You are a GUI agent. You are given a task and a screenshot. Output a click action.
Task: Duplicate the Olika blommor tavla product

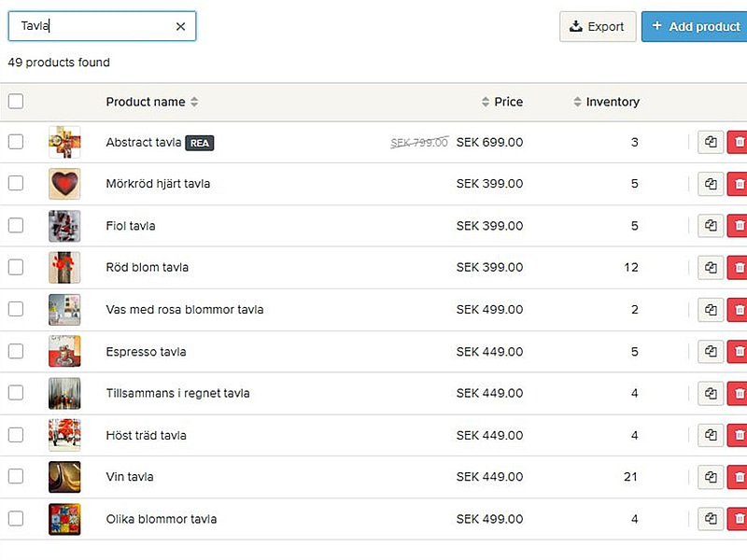(x=711, y=519)
